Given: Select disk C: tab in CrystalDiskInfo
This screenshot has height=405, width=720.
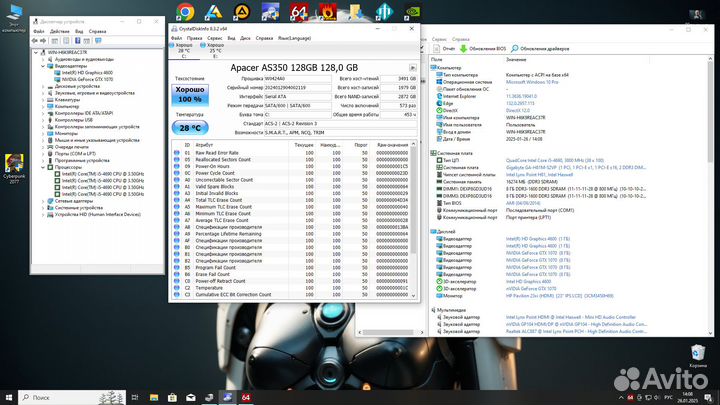Looking at the screenshot, I should pyautogui.click(x=184, y=51).
